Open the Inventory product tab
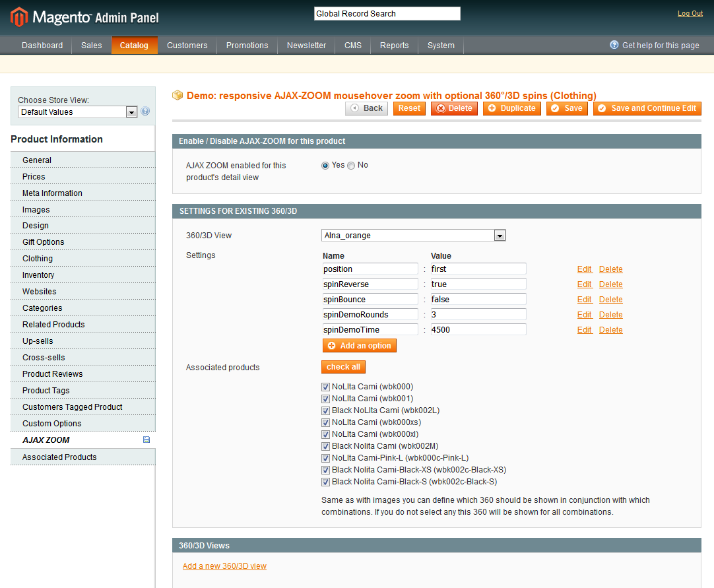The image size is (714, 588). pyautogui.click(x=83, y=275)
